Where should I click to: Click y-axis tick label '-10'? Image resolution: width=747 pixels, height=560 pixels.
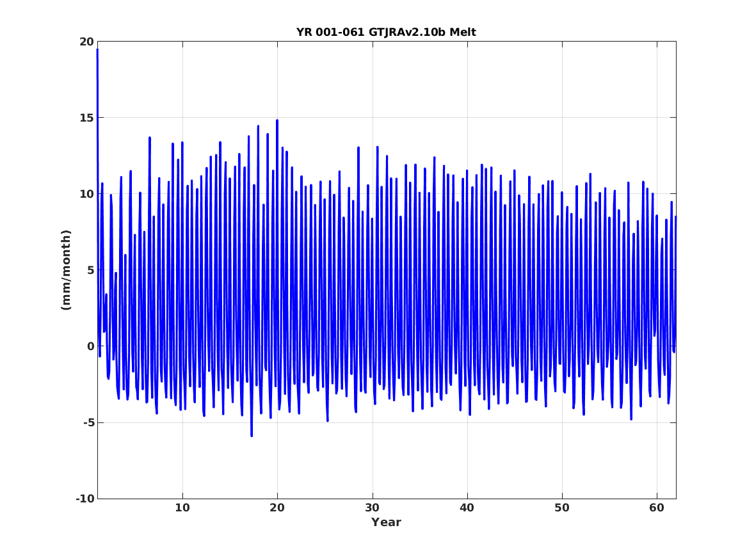(x=86, y=499)
